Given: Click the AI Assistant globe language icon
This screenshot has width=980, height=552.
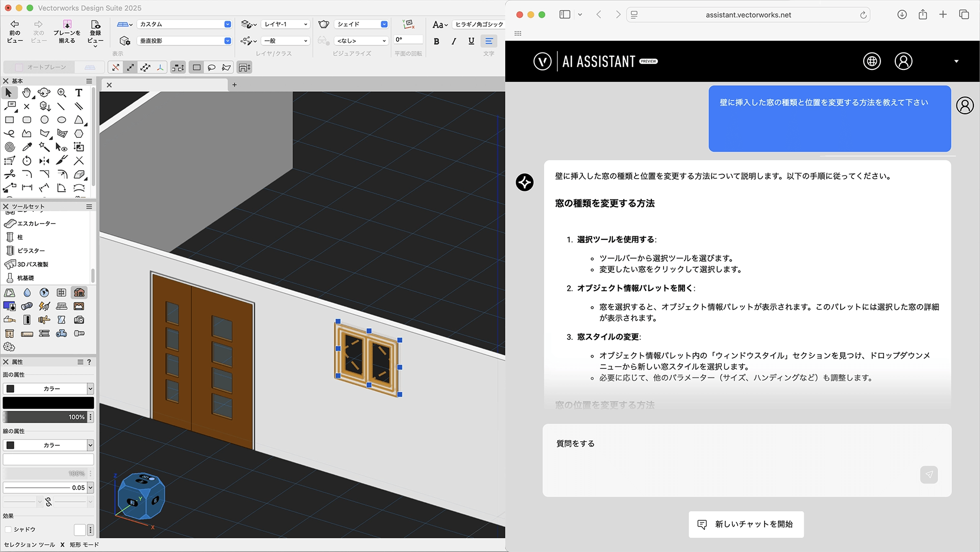Looking at the screenshot, I should 872,61.
